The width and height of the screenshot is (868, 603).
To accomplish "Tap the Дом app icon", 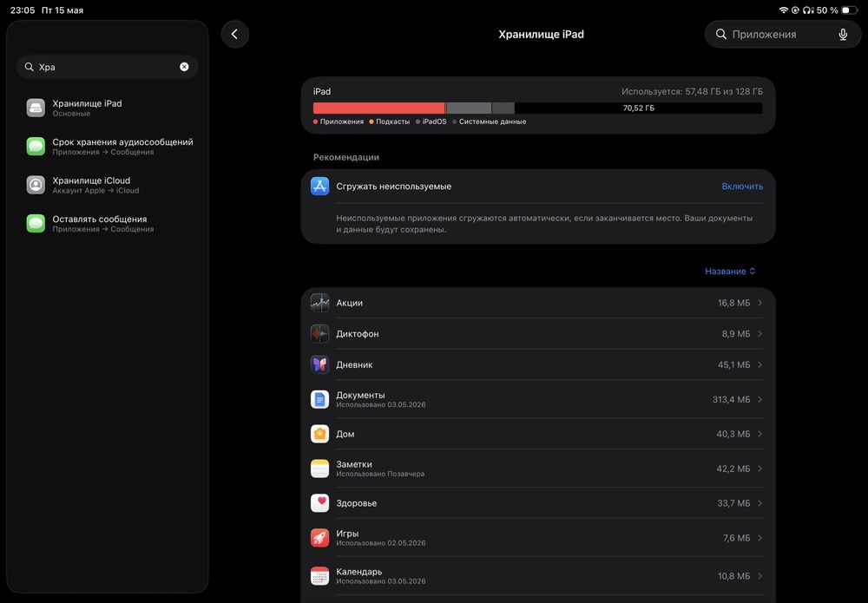I will tap(320, 434).
